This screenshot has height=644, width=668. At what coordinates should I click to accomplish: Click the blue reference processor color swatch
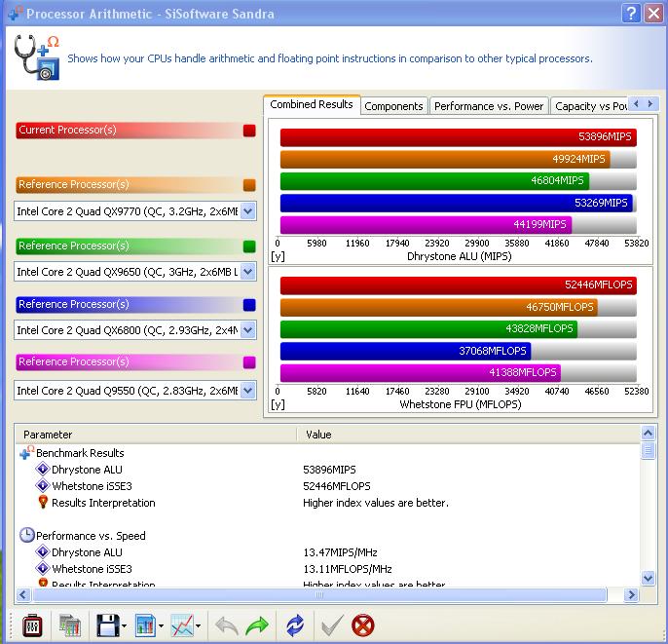pyautogui.click(x=249, y=305)
